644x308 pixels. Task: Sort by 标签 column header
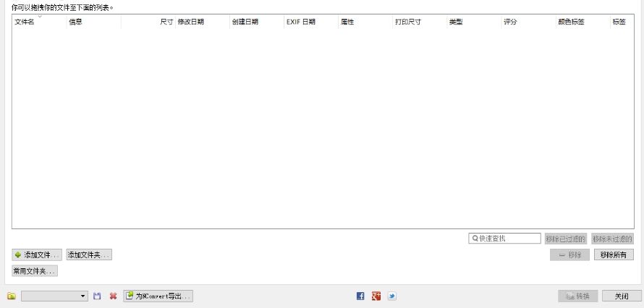click(622, 22)
